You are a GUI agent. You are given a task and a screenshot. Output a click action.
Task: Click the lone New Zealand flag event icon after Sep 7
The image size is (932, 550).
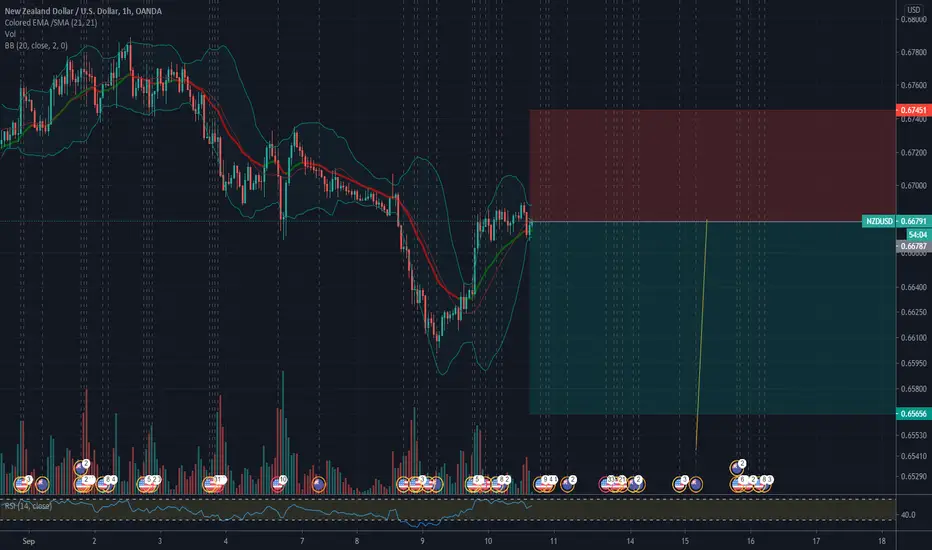pyautogui.click(x=319, y=485)
